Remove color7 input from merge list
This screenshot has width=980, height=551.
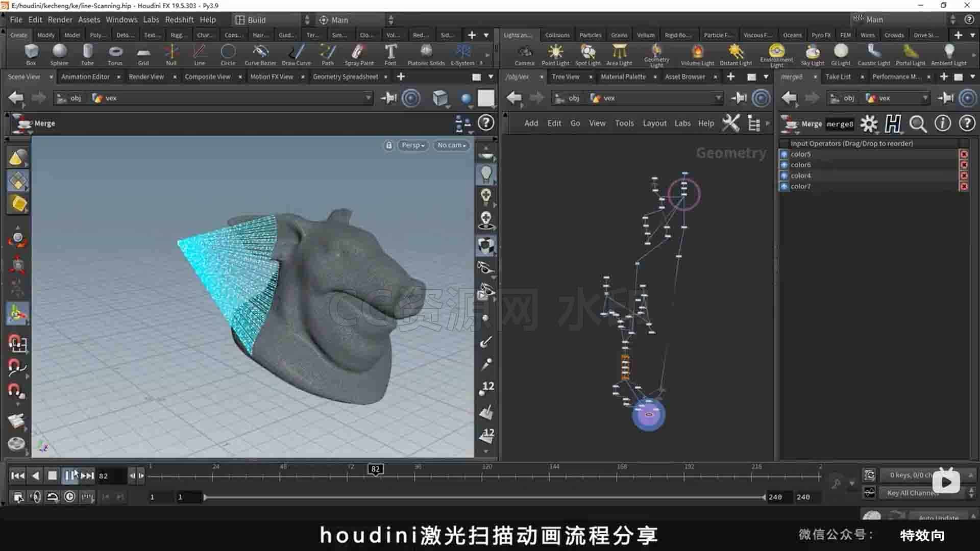pos(964,186)
